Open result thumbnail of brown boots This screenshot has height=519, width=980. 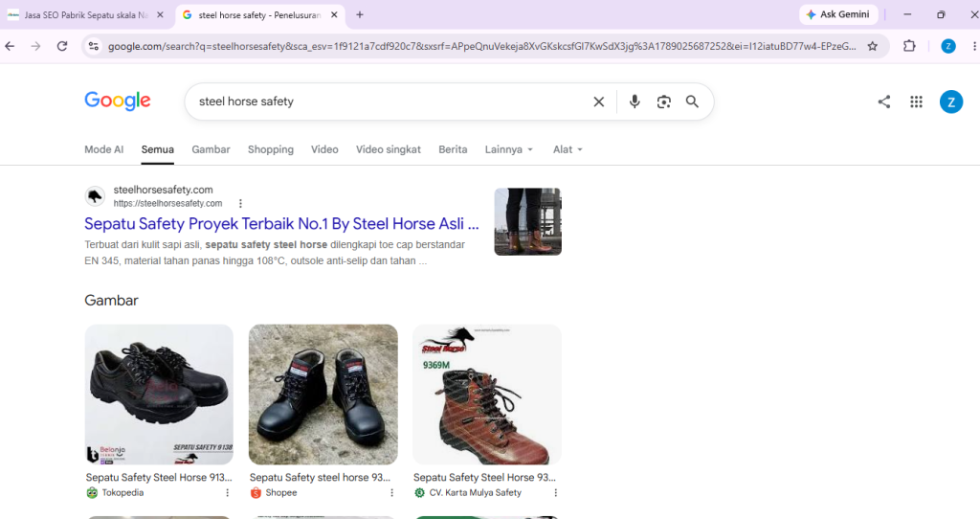point(527,221)
